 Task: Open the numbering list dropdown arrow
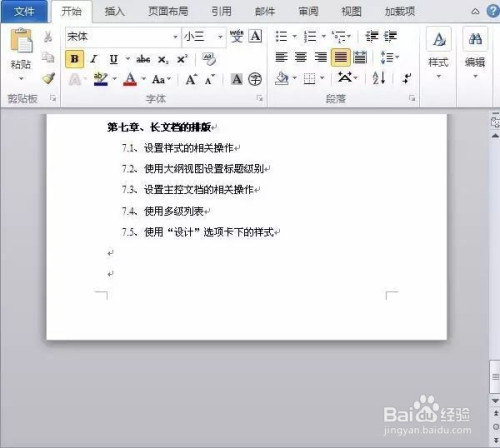pos(323,36)
